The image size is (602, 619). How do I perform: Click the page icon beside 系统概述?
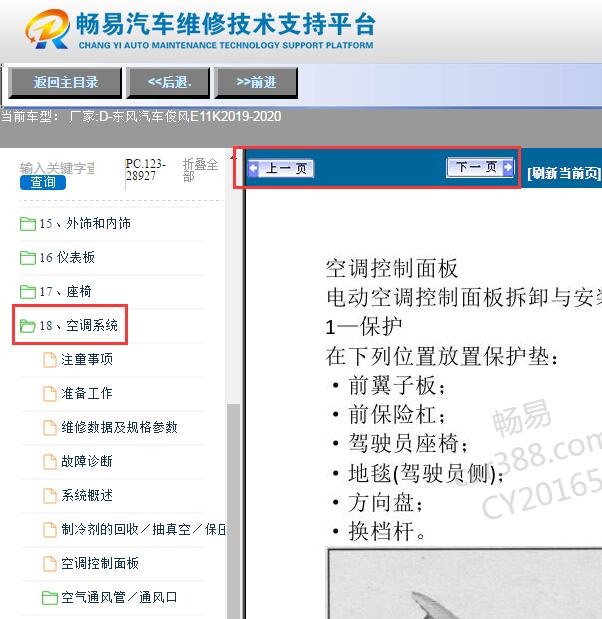[x=50, y=495]
